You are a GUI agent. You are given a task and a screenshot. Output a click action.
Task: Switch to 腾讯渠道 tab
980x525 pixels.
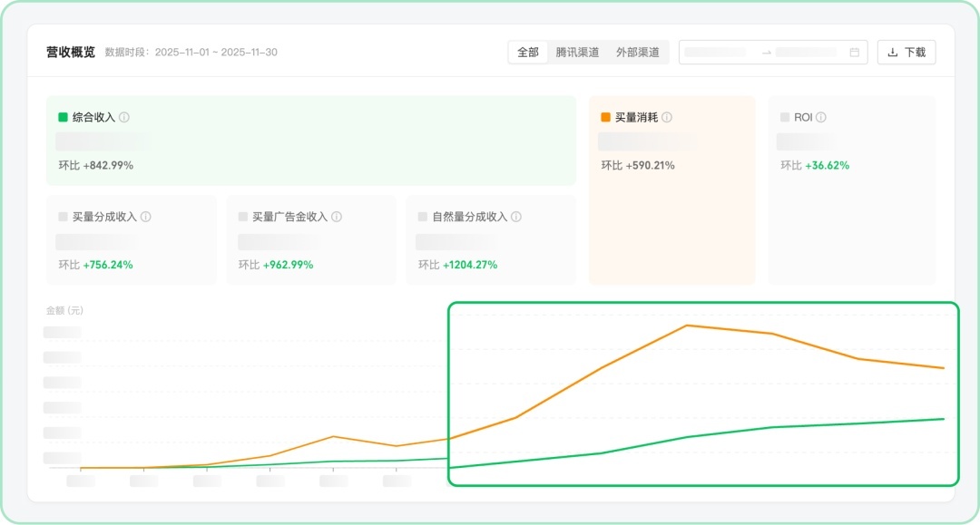577,53
